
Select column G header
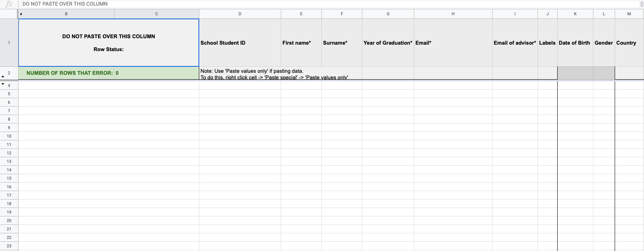[x=388, y=14]
